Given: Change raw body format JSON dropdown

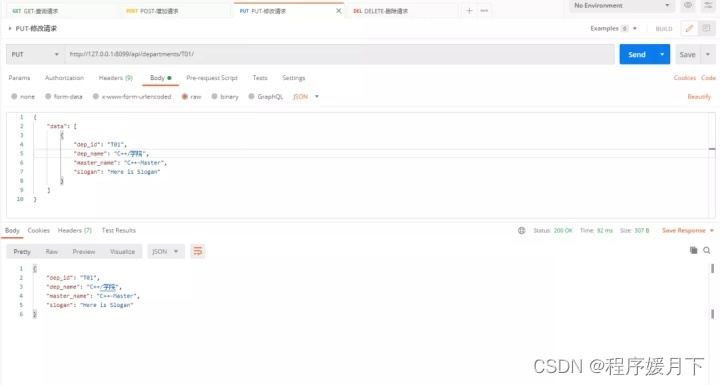Looking at the screenshot, I should pos(306,96).
